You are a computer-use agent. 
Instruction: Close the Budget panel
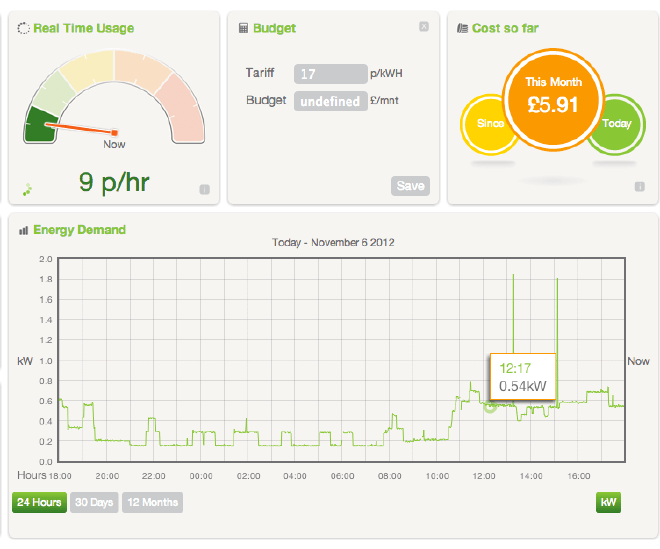[x=423, y=27]
